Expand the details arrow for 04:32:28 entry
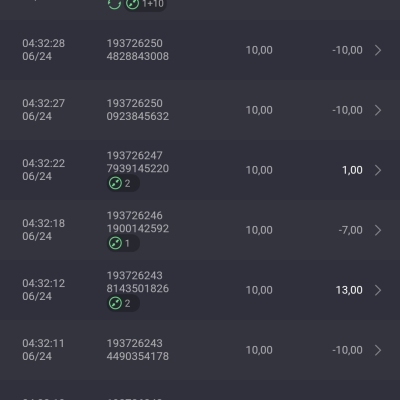Screen dimensions: 400x400 tap(378, 50)
